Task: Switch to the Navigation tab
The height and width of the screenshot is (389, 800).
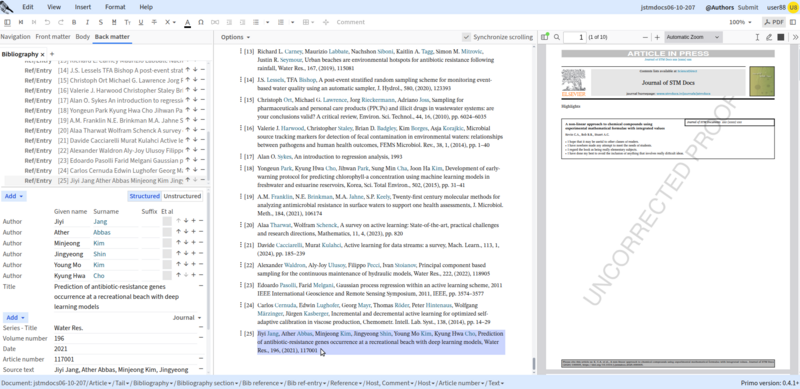Action: [15, 37]
